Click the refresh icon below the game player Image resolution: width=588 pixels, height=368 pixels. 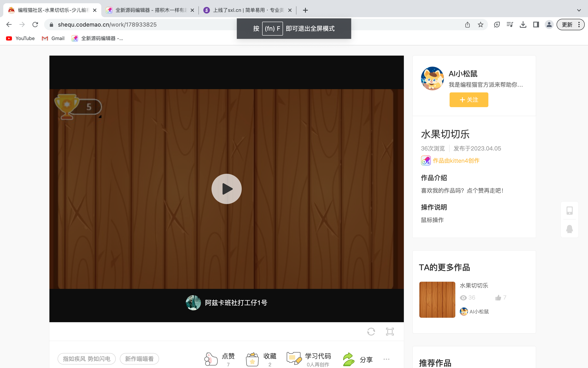(x=371, y=331)
